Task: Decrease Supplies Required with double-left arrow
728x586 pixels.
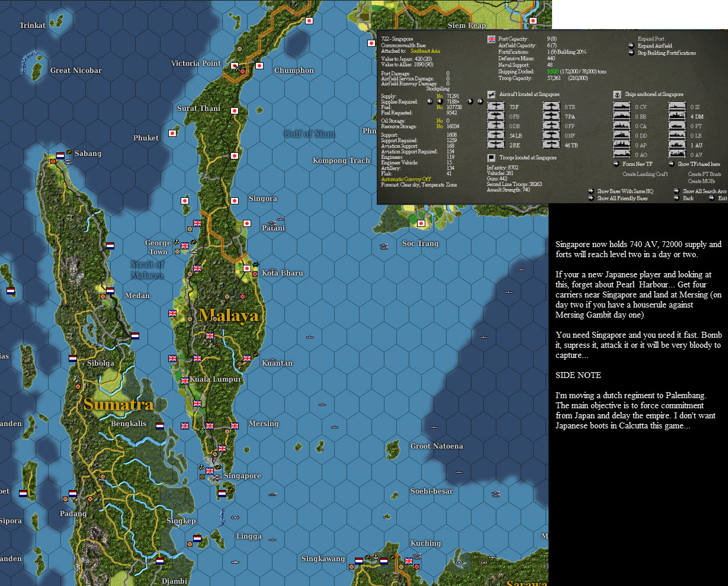Action: pos(431,101)
